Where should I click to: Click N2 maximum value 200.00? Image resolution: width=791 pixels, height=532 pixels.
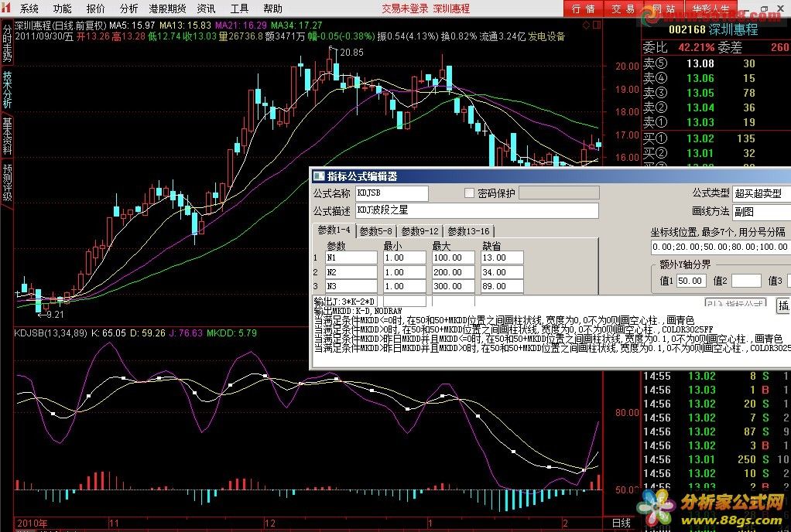453,272
